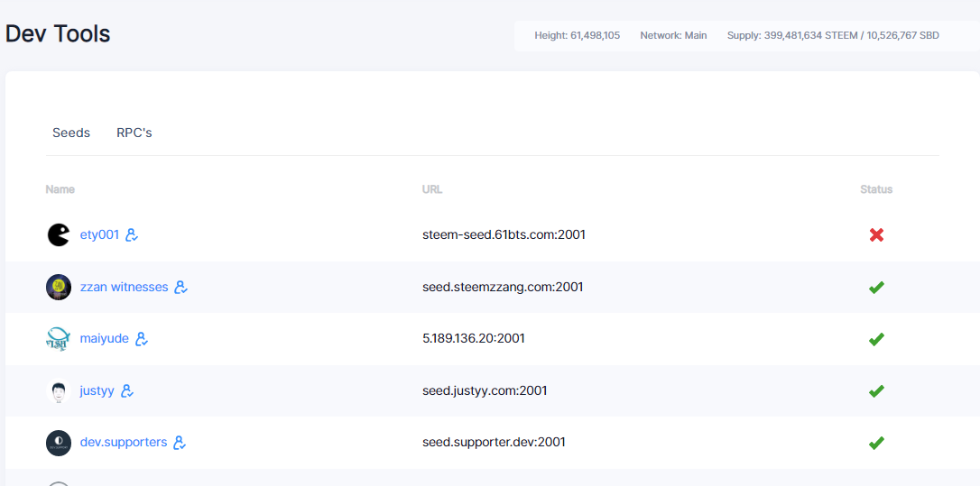Click the Name column header
Screen dimensions: 980x486
pos(60,189)
